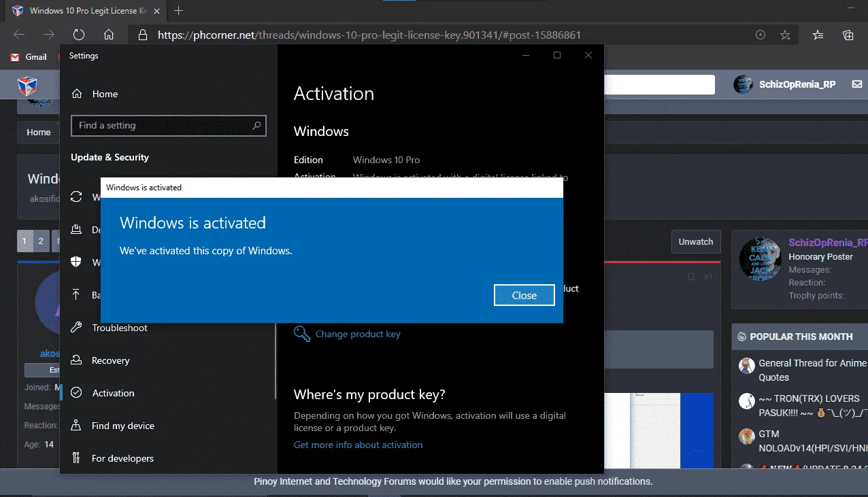Open a new browser tab
The width and height of the screenshot is (868, 497).
pyautogui.click(x=178, y=11)
